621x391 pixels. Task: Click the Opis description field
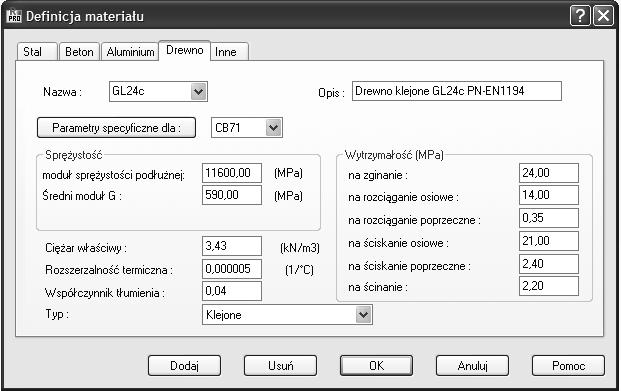(457, 91)
